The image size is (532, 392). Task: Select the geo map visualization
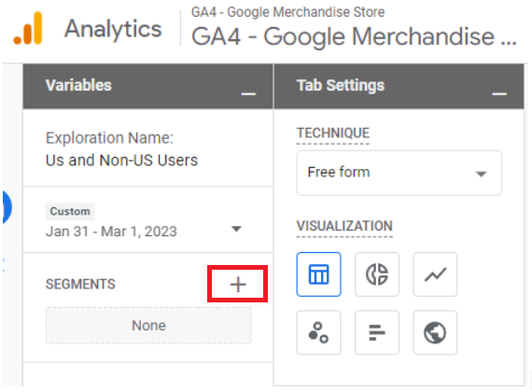coord(435,332)
